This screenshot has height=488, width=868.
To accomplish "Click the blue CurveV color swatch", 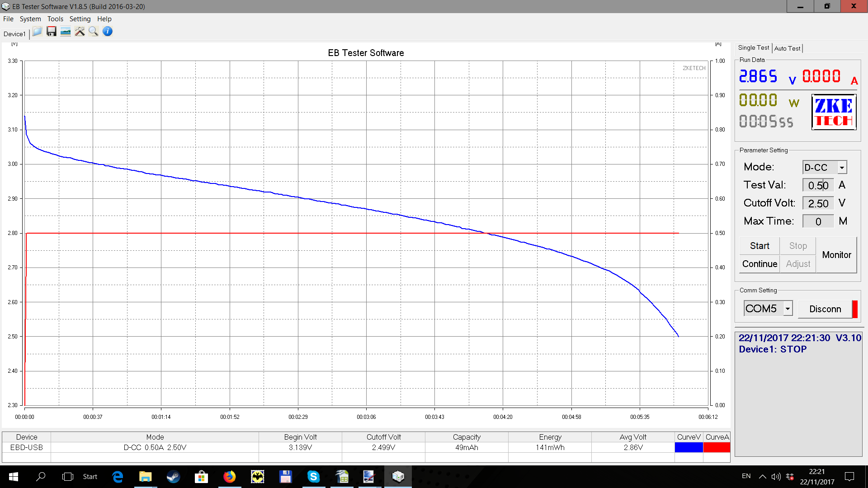I will (x=689, y=447).
